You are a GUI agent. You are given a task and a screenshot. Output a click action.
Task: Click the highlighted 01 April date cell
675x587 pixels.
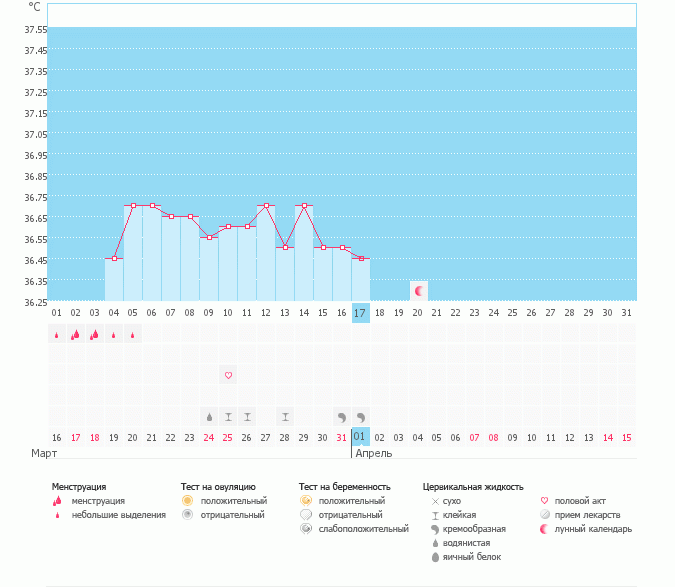(x=360, y=437)
